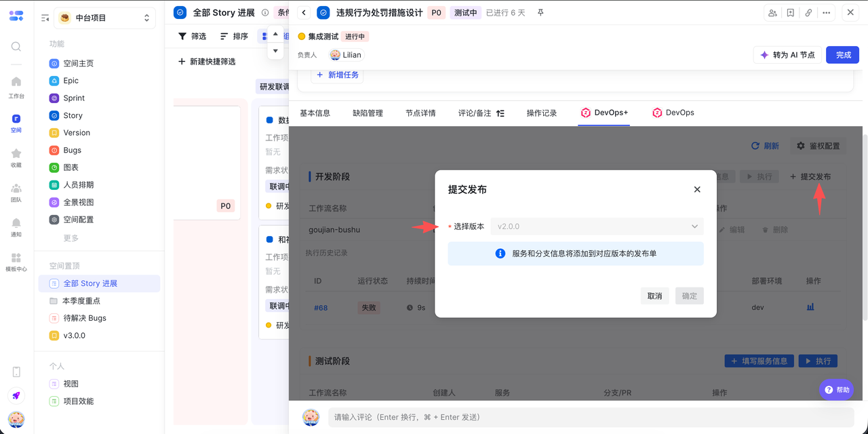Click 转为 AI 节点 button
868x434 pixels.
coord(787,55)
